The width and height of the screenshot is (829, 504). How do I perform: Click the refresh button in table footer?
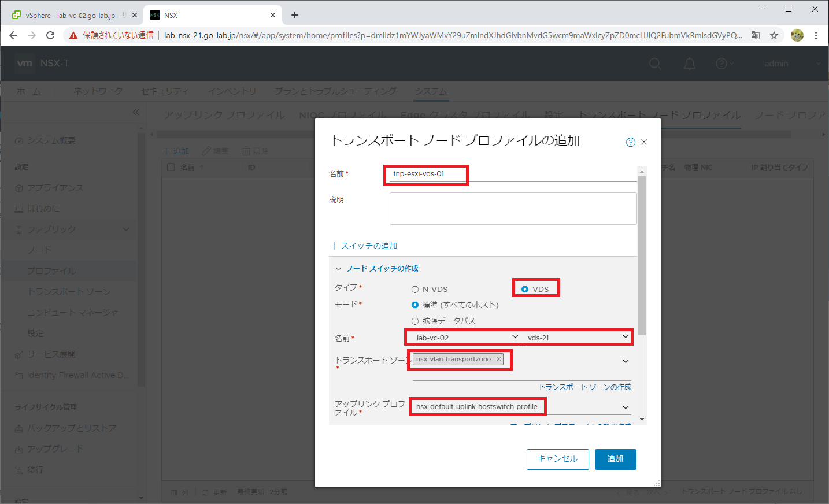pyautogui.click(x=214, y=492)
